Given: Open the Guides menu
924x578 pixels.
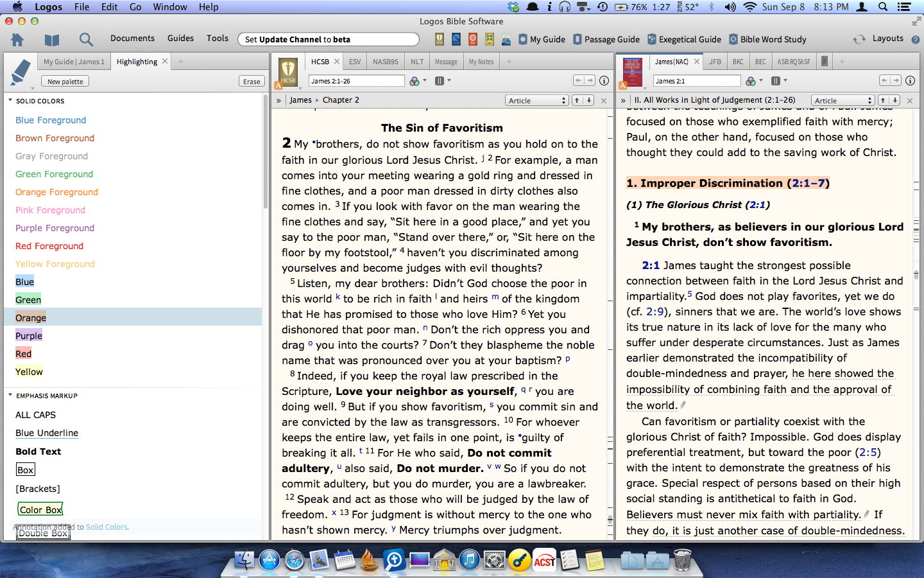Looking at the screenshot, I should pyautogui.click(x=180, y=39).
